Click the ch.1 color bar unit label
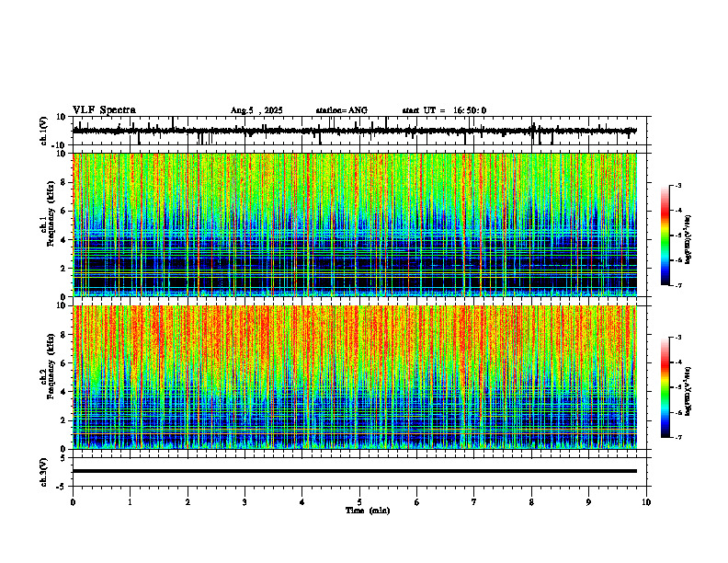 pyautogui.click(x=688, y=239)
